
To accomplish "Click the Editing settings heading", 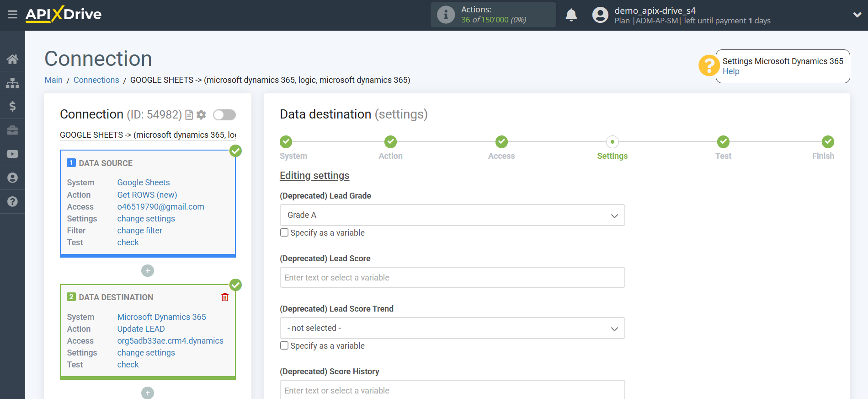I will coord(314,176).
